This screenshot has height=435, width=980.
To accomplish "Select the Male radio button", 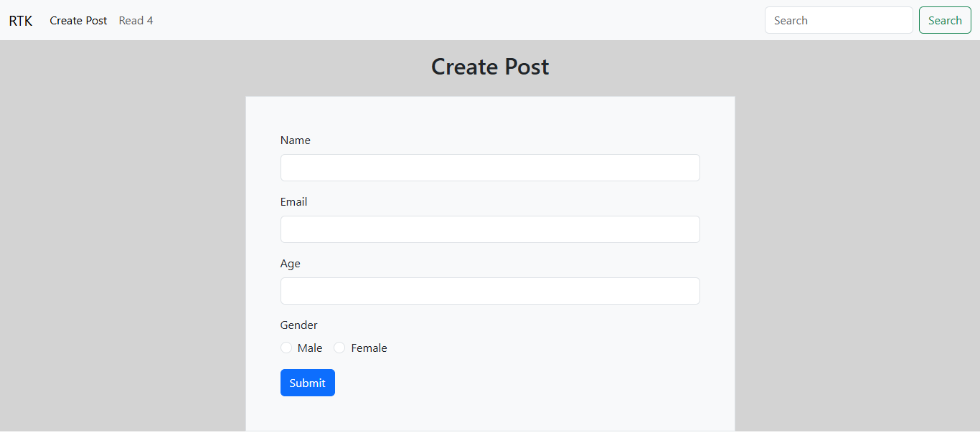I will [x=286, y=348].
